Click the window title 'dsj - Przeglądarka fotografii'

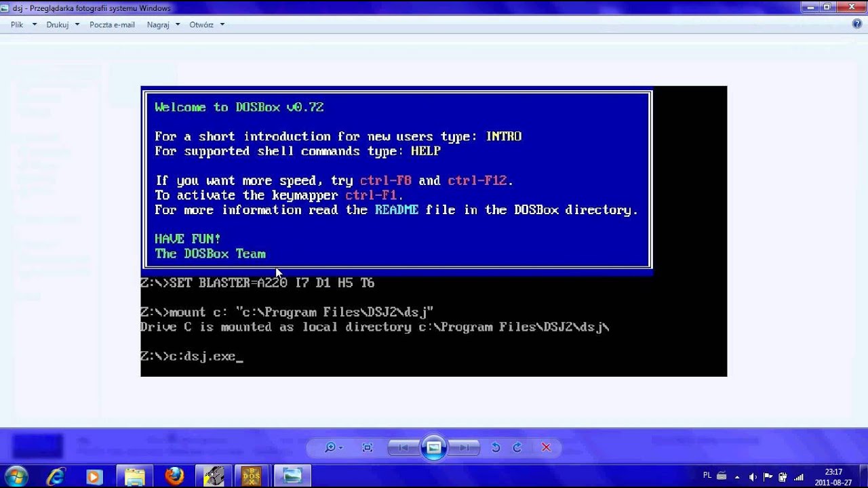click(x=91, y=8)
